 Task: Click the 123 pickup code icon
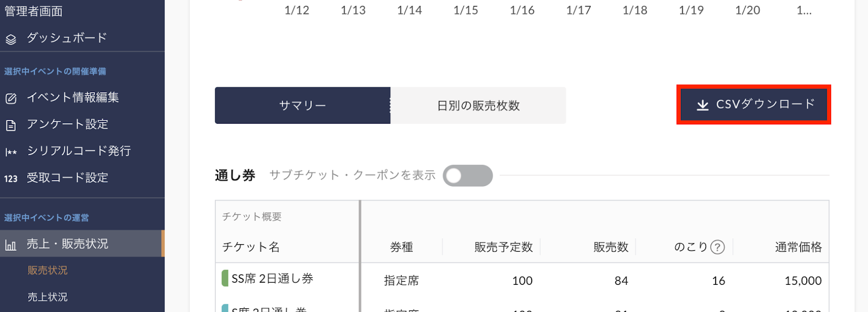(x=11, y=179)
